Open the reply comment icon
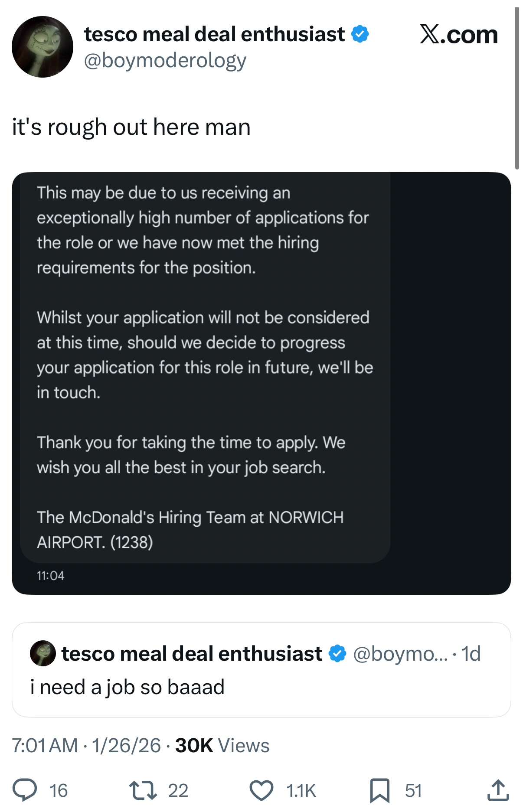The image size is (523, 812). point(24,789)
